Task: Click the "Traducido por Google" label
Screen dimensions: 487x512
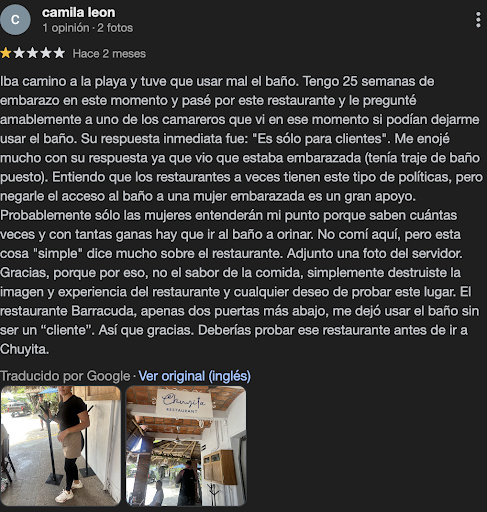Action: point(65,376)
